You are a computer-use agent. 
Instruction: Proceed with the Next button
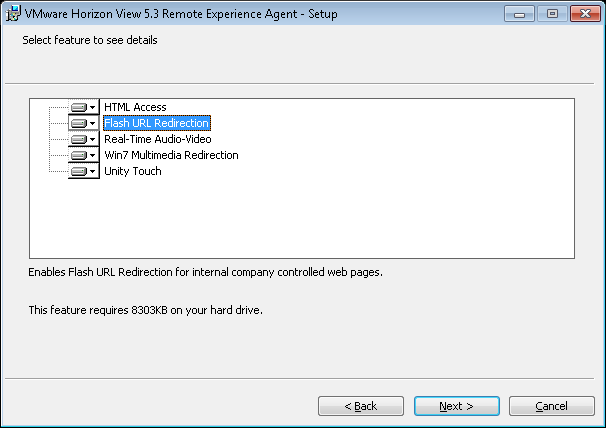(x=456, y=406)
